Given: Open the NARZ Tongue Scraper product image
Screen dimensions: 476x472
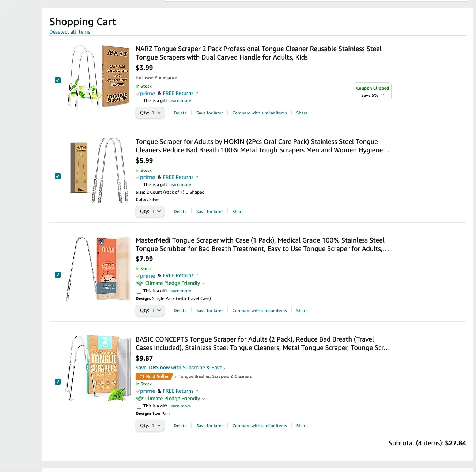Looking at the screenshot, I should point(98,77).
